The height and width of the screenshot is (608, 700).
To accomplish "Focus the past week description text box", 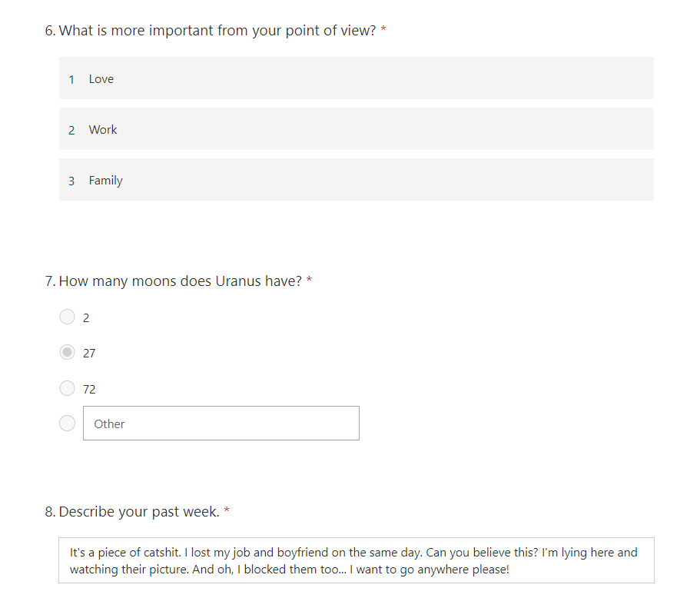I will coord(356,561).
